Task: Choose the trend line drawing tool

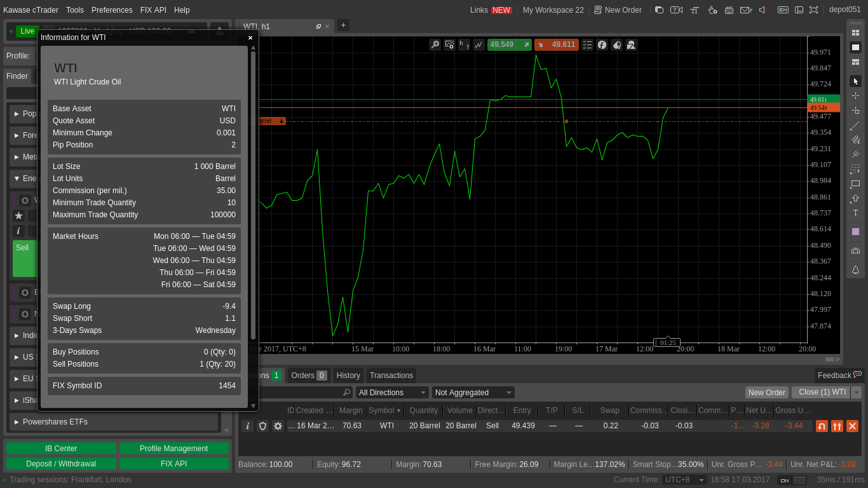Action: 855,125
